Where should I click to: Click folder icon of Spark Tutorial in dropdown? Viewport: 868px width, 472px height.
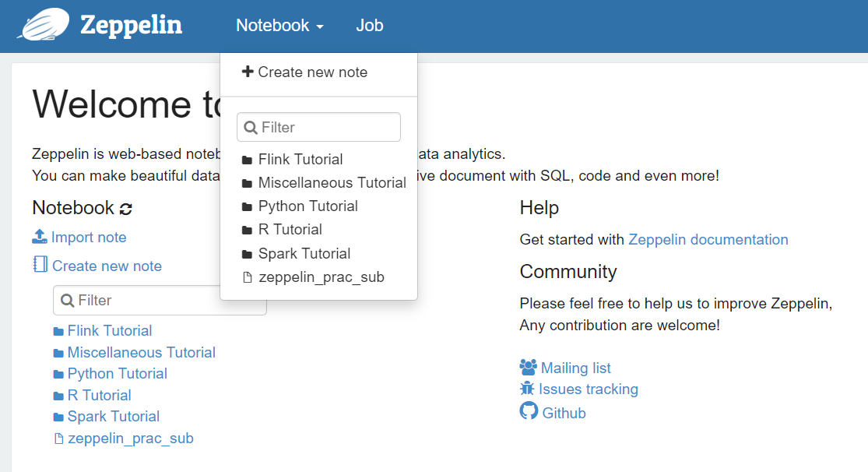[x=248, y=254]
